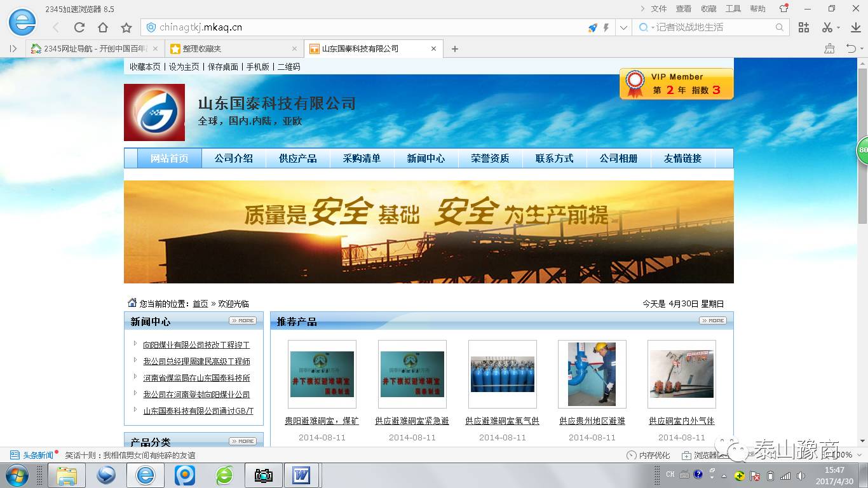Click the undo closed tab icon

[850, 48]
